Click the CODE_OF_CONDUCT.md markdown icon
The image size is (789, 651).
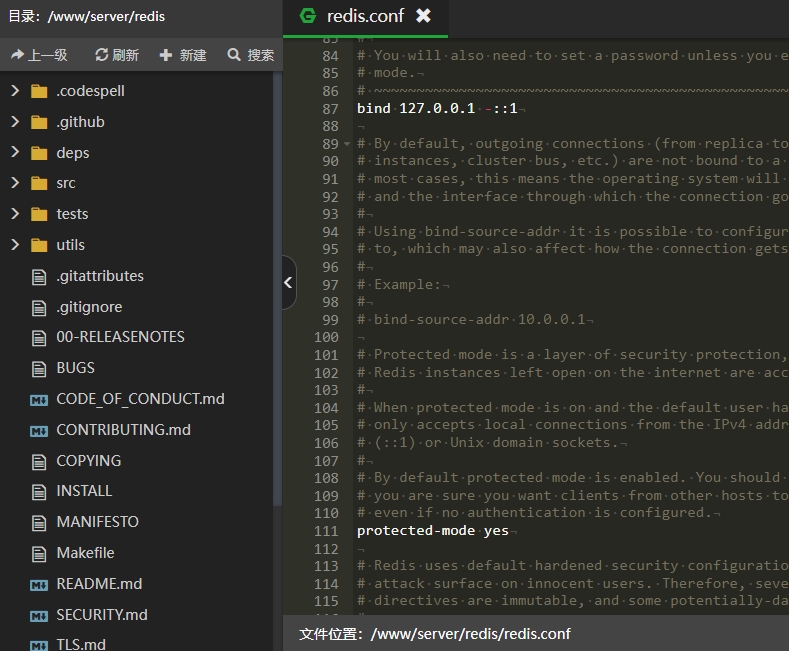coord(39,399)
